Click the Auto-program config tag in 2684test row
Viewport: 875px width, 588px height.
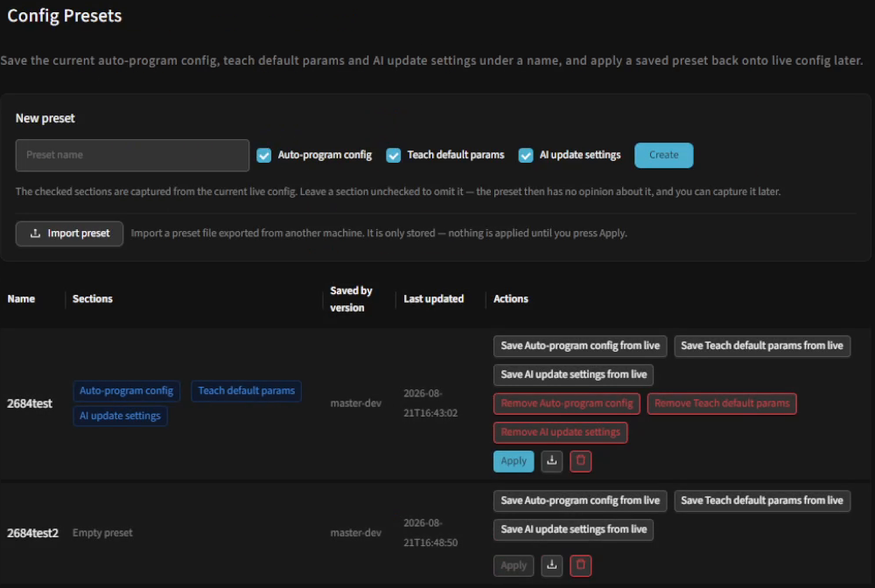126,391
